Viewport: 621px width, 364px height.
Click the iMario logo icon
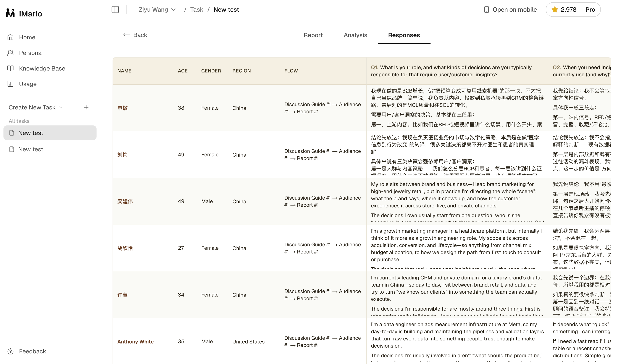tap(10, 13)
